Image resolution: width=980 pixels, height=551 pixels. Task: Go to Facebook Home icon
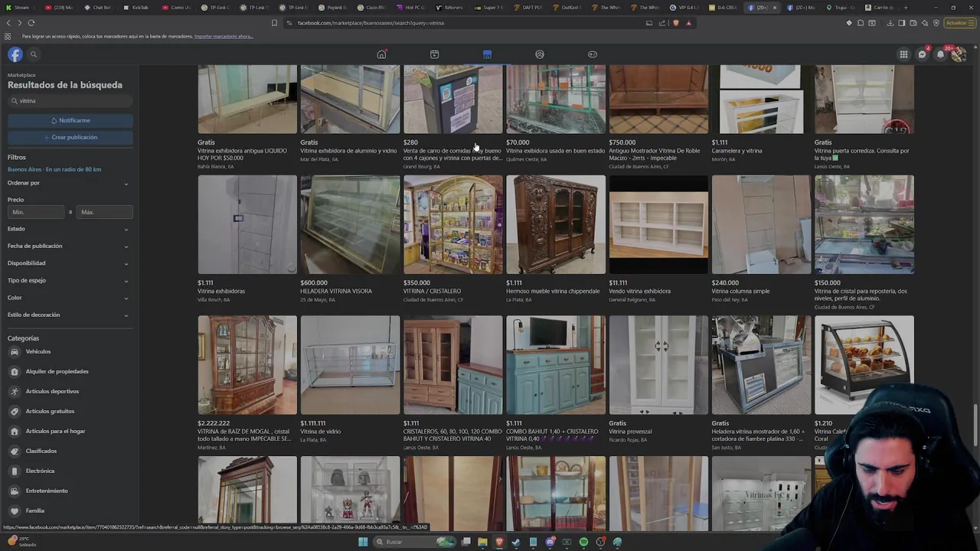[381, 54]
